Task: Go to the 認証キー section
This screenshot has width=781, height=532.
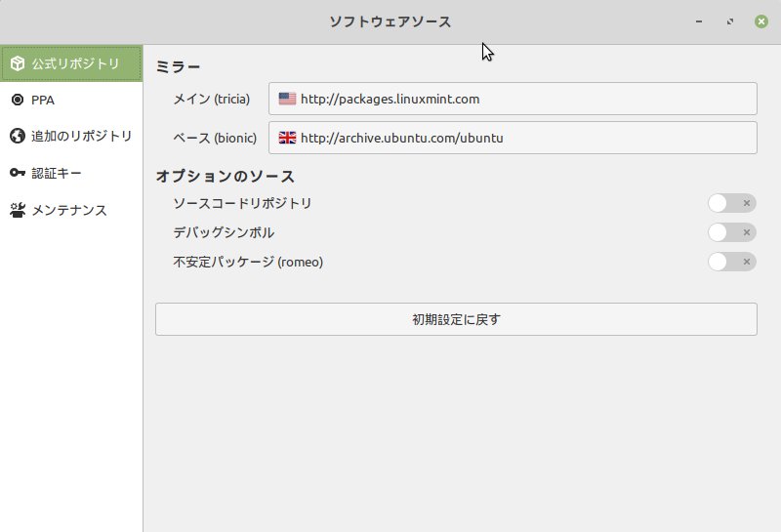Action: (x=71, y=173)
